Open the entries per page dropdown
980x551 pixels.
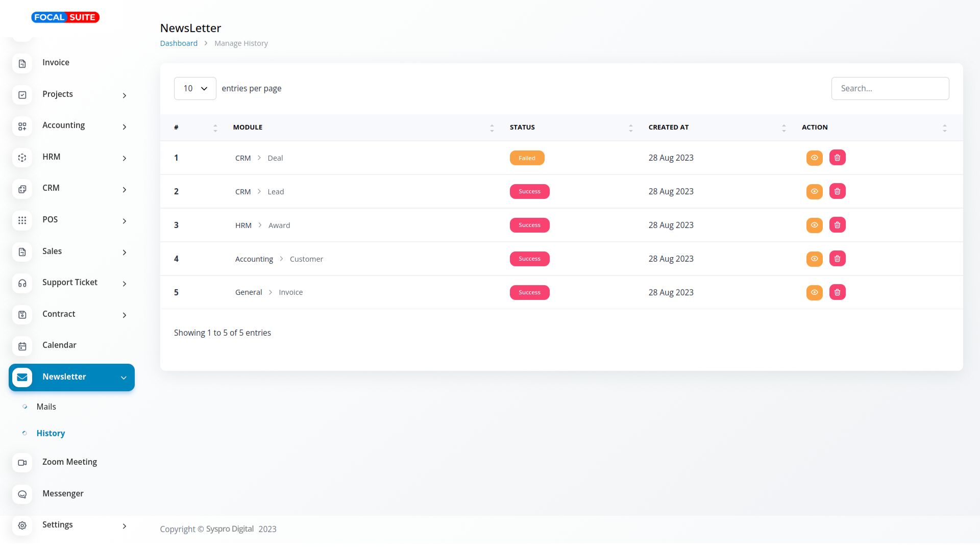click(195, 88)
